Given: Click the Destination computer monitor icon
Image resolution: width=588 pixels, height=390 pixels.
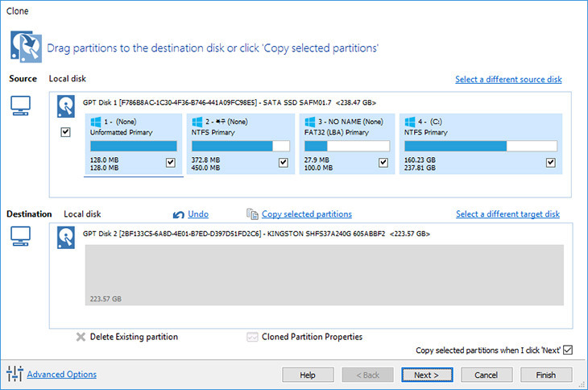Looking at the screenshot, I should coord(20,236).
